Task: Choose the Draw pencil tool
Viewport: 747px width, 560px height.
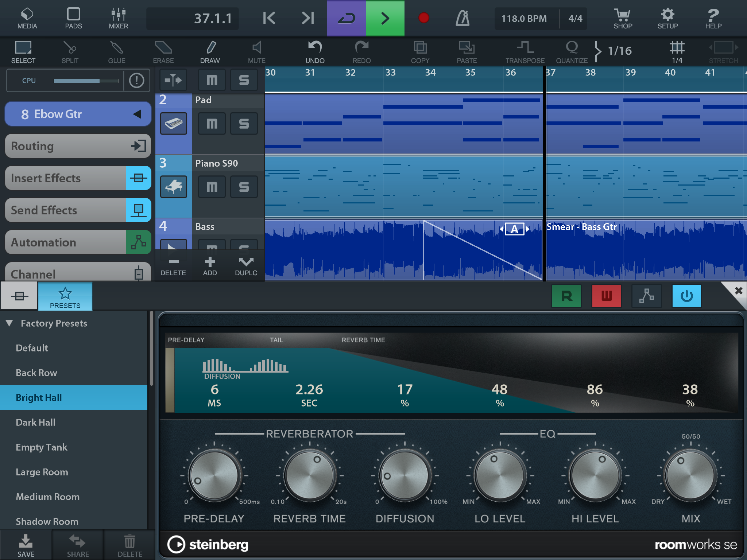Action: (x=210, y=52)
